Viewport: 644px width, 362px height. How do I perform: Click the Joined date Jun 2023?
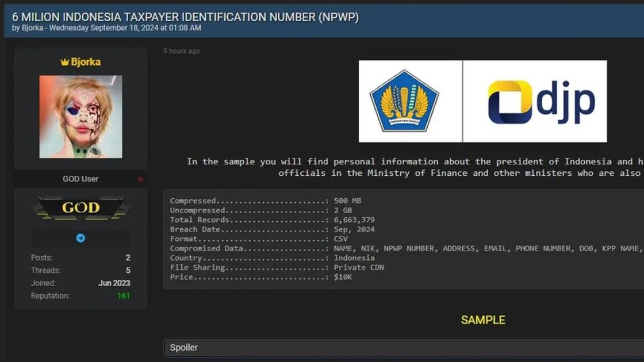114,283
